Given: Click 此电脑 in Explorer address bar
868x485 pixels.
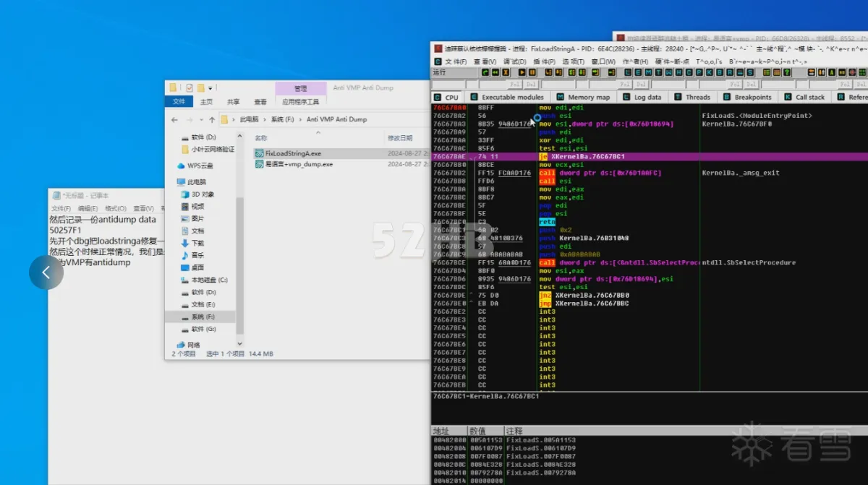Looking at the screenshot, I should tap(250, 119).
